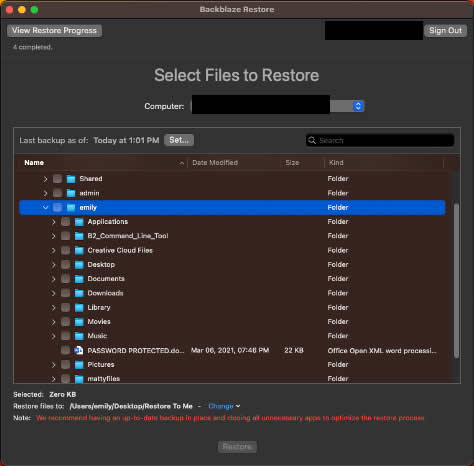Click the Shared folder icon
Screen dimensions: 474x466
[x=71, y=179]
